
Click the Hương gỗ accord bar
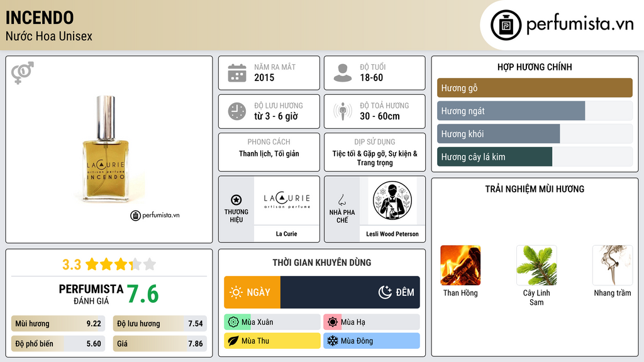tap(535, 88)
